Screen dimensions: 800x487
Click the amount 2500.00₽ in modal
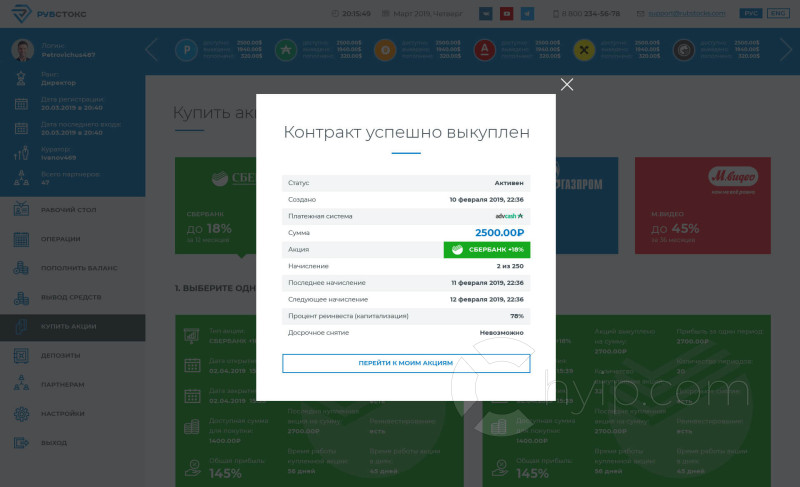[x=499, y=233]
